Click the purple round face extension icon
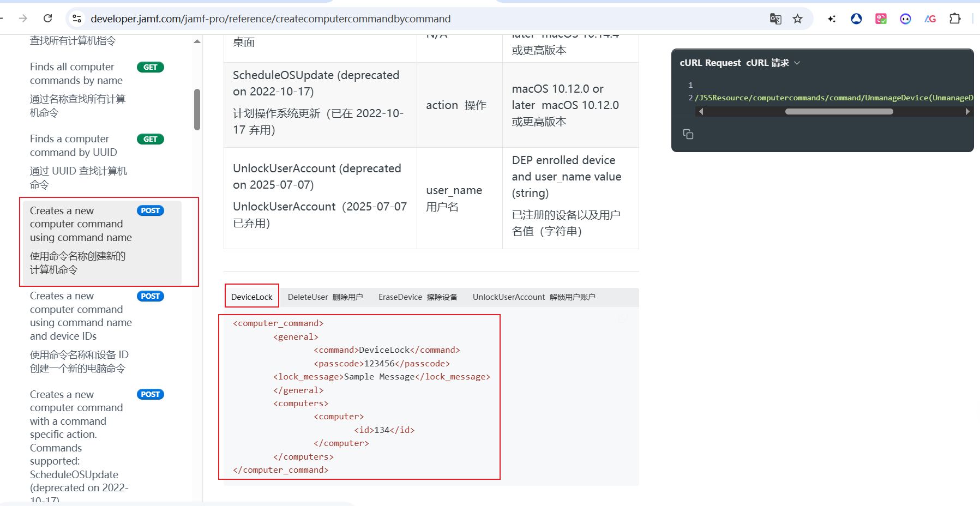The width and height of the screenshot is (980, 506). (x=905, y=19)
